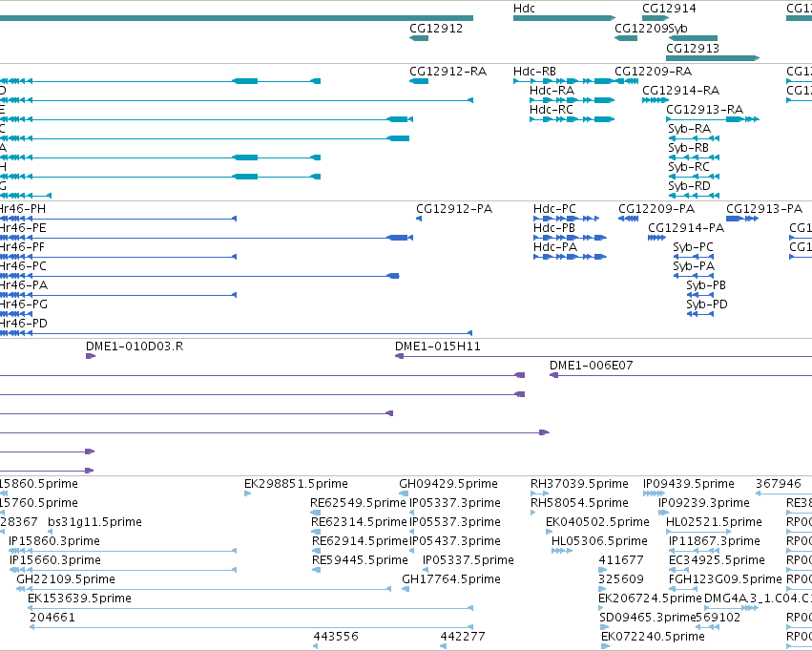Select the Hdc gene feature label
812x651 pixels.
coord(524,9)
